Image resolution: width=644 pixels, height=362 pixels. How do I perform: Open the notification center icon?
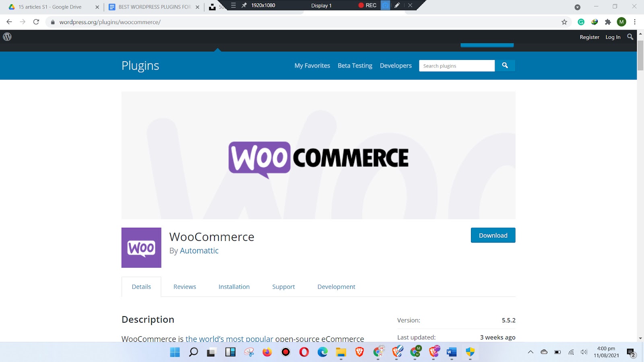631,353
